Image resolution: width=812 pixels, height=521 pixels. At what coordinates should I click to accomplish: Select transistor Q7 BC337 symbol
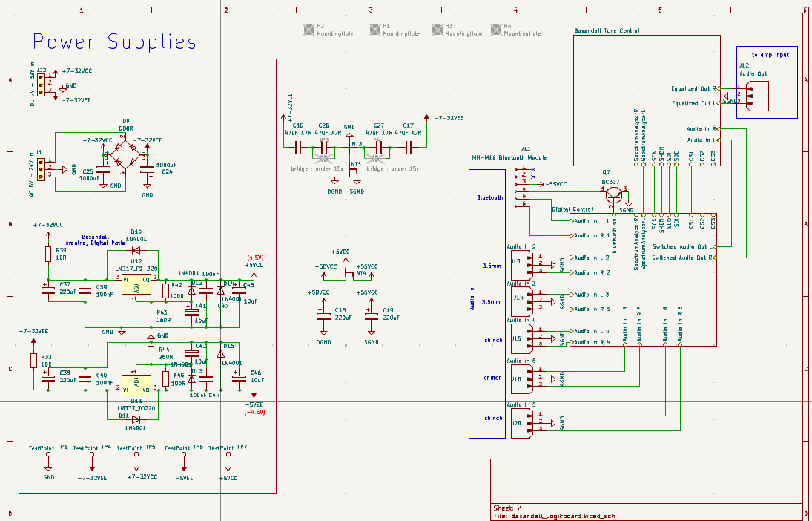point(615,196)
